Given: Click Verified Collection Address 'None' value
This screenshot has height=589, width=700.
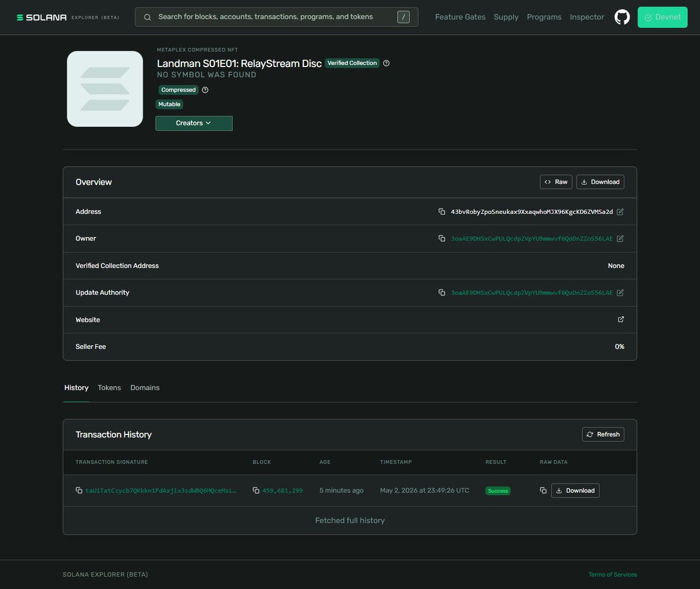Looking at the screenshot, I should click(x=616, y=266).
